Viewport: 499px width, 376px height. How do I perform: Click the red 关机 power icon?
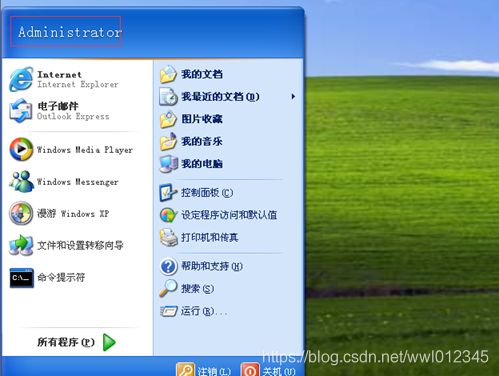[250, 369]
